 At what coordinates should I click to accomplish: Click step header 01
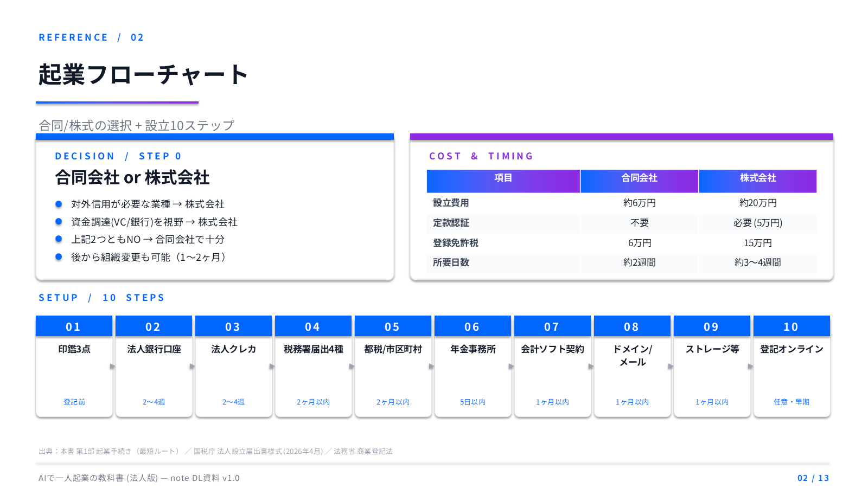pos(74,326)
